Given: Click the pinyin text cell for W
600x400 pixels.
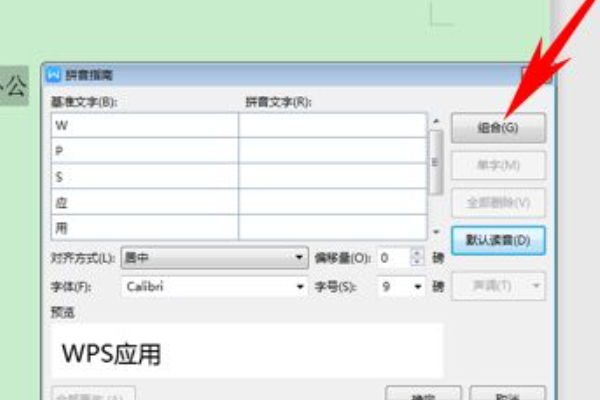Looking at the screenshot, I should pos(332,125).
